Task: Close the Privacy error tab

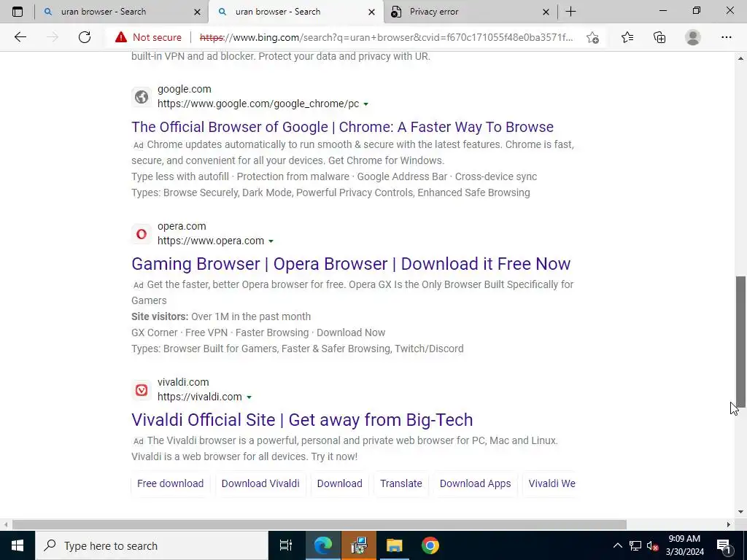Action: tap(546, 12)
